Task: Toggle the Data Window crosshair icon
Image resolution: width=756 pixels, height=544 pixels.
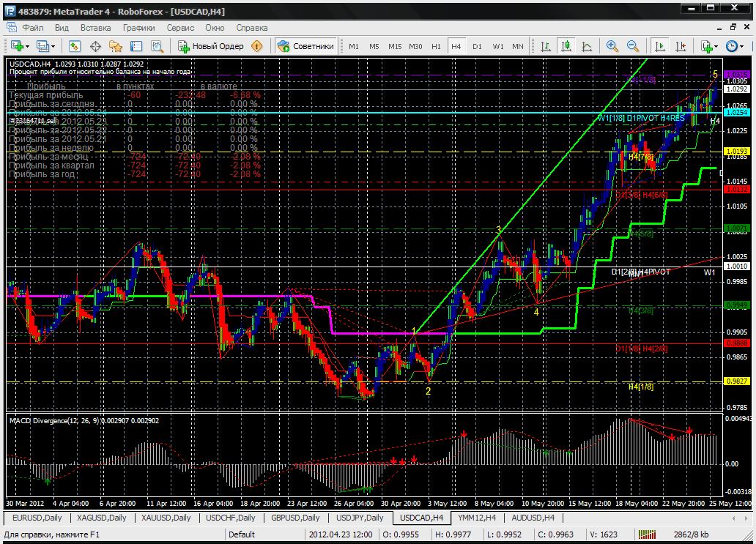Action: tap(95, 46)
